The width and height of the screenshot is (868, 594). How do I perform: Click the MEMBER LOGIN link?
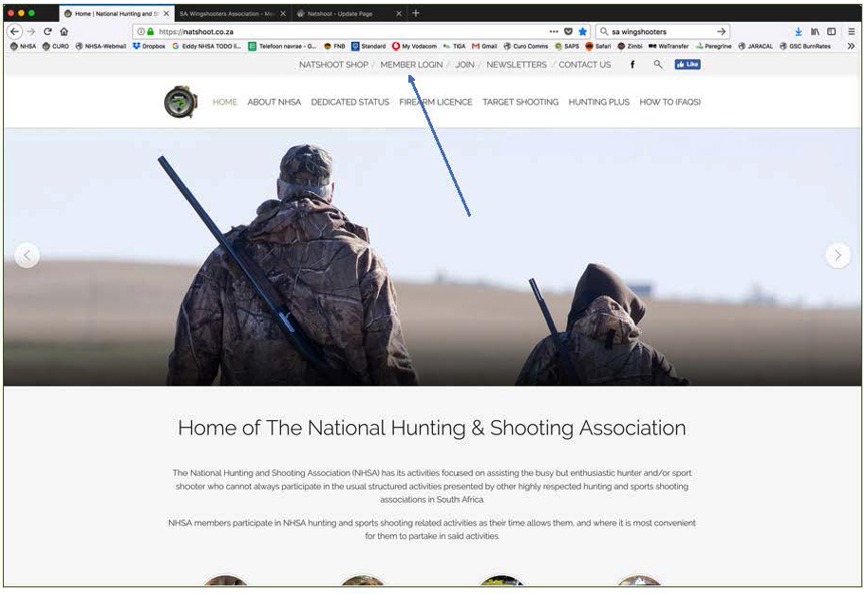[411, 65]
